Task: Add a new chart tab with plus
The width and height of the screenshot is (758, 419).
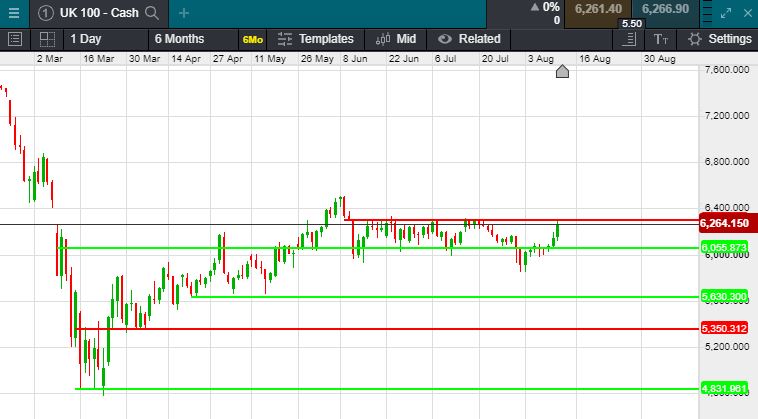Action: [x=184, y=13]
